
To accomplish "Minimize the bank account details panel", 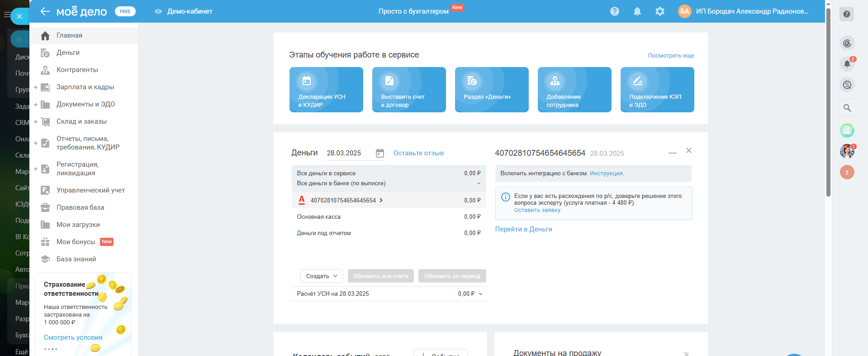I will (x=673, y=153).
